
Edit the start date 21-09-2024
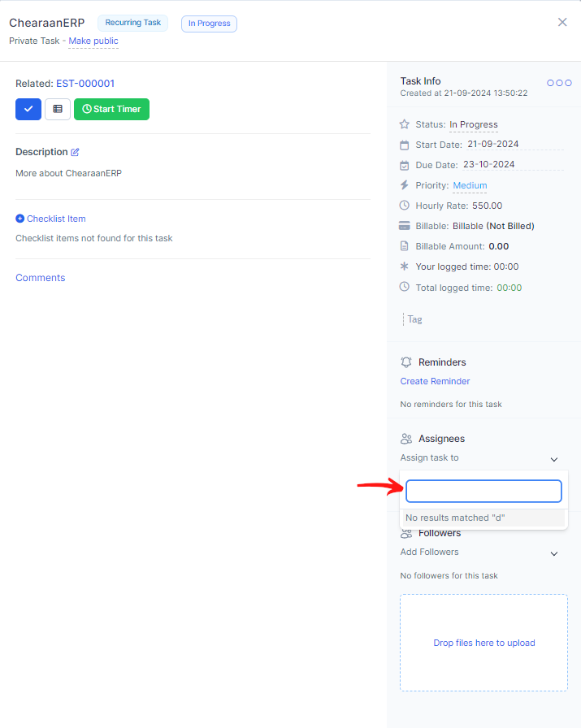coord(492,145)
